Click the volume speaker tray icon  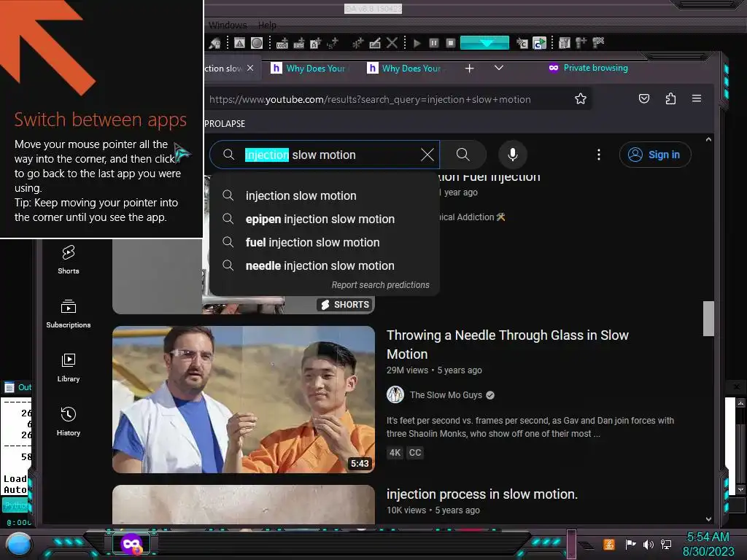pyautogui.click(x=648, y=544)
